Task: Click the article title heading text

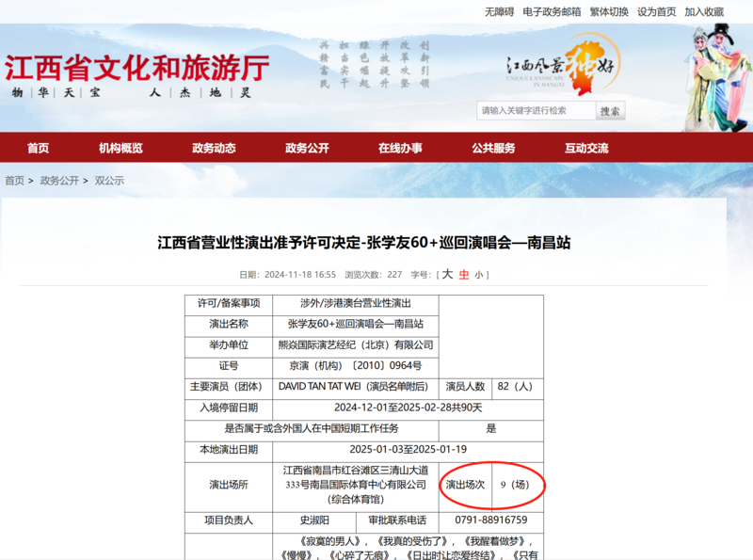Action: click(364, 243)
